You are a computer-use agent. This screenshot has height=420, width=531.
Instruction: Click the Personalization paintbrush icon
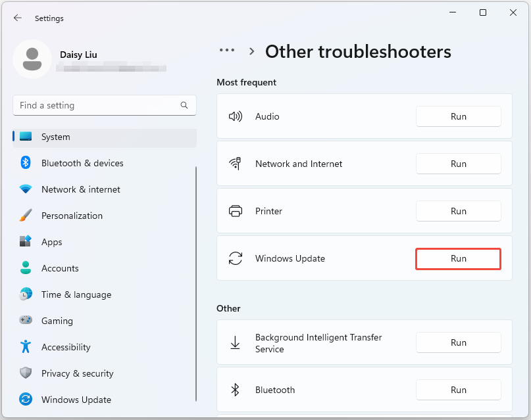coord(26,216)
